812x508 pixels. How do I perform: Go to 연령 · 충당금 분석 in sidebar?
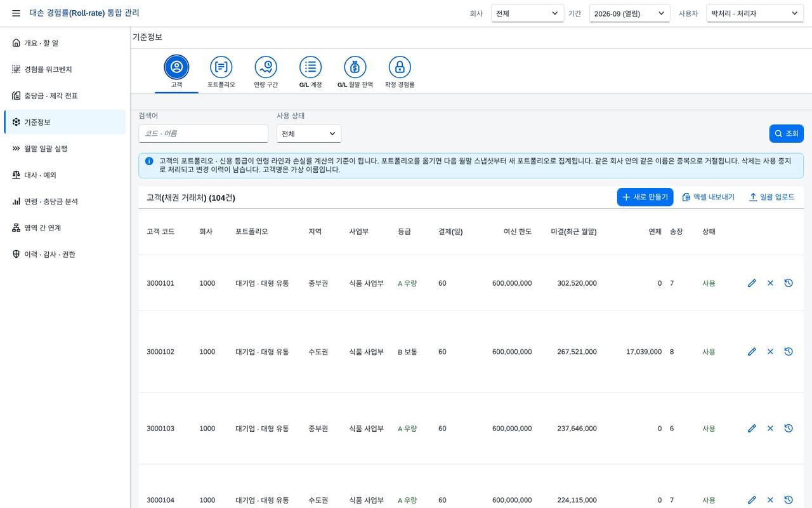coord(65,201)
